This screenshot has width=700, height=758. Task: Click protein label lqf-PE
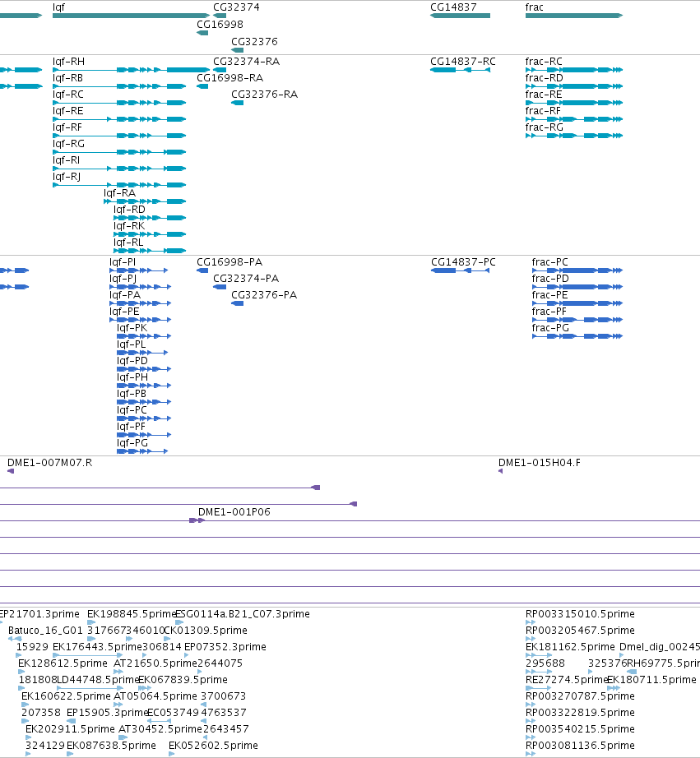click(124, 312)
